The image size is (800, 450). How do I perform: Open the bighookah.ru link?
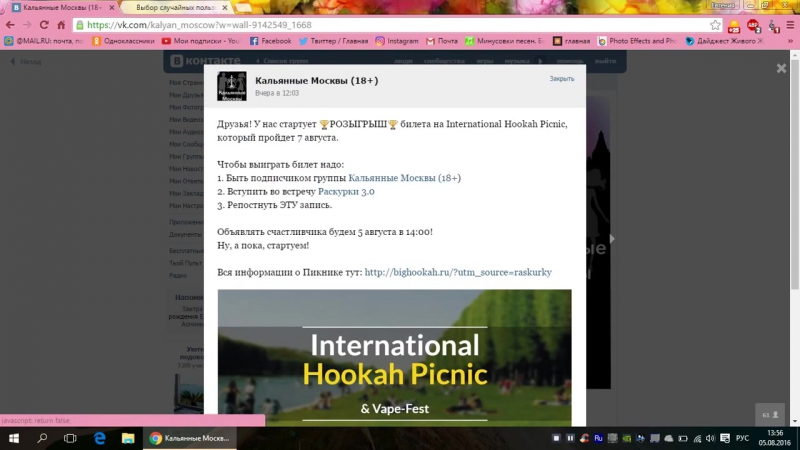[x=458, y=272]
